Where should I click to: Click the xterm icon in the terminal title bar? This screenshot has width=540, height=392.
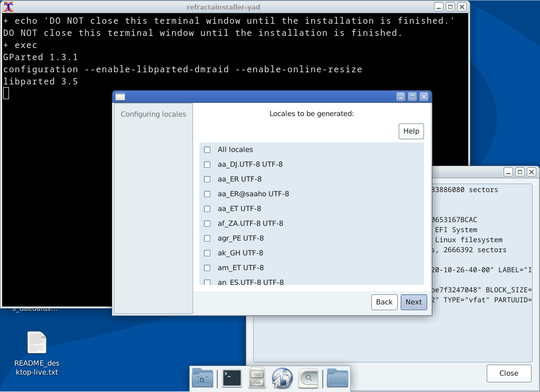pyautogui.click(x=8, y=7)
